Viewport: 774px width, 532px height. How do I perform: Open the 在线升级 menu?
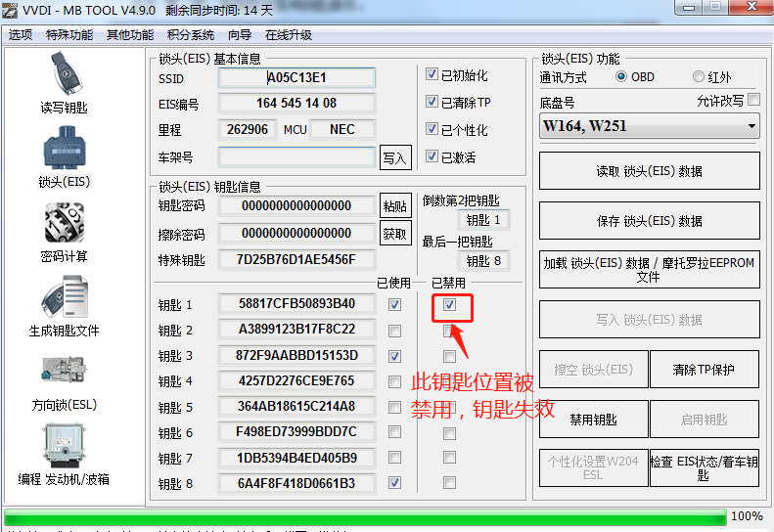pyautogui.click(x=289, y=35)
